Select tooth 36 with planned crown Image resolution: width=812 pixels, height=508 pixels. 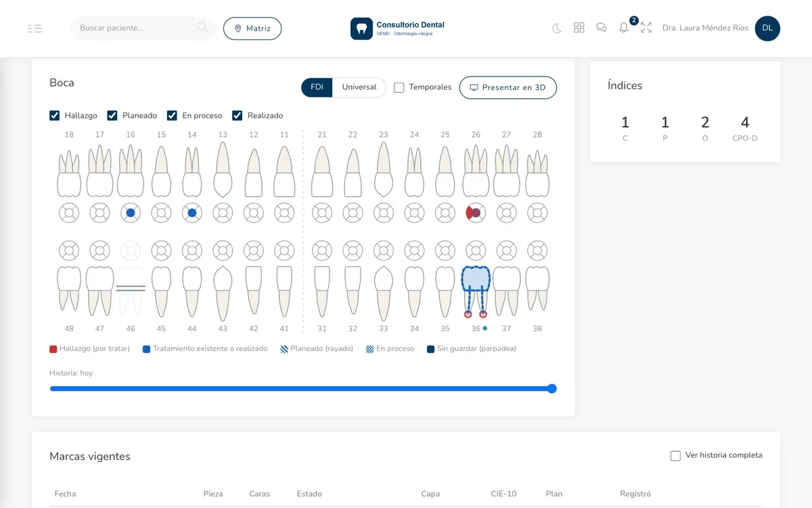pyautogui.click(x=476, y=291)
